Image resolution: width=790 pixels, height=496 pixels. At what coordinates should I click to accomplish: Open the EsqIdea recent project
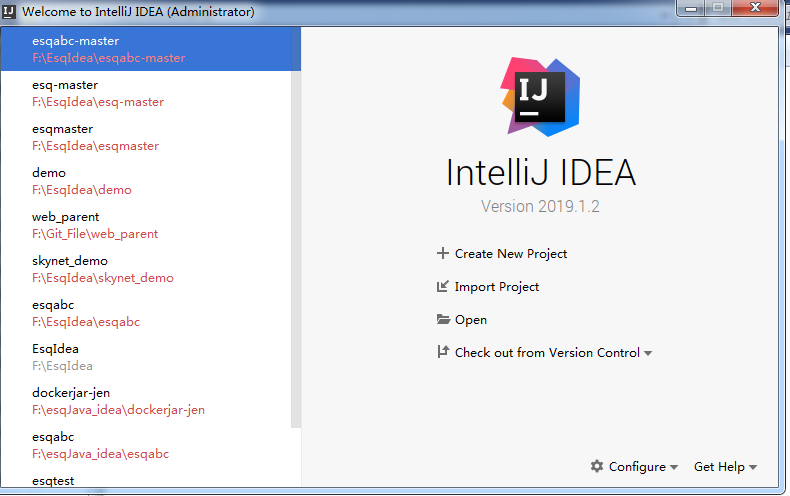click(146, 357)
